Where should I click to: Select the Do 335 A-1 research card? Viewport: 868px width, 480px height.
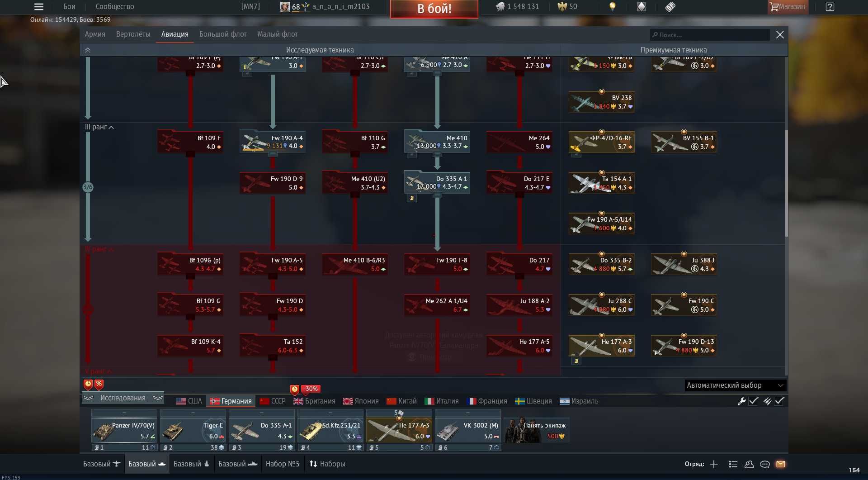coord(437,183)
